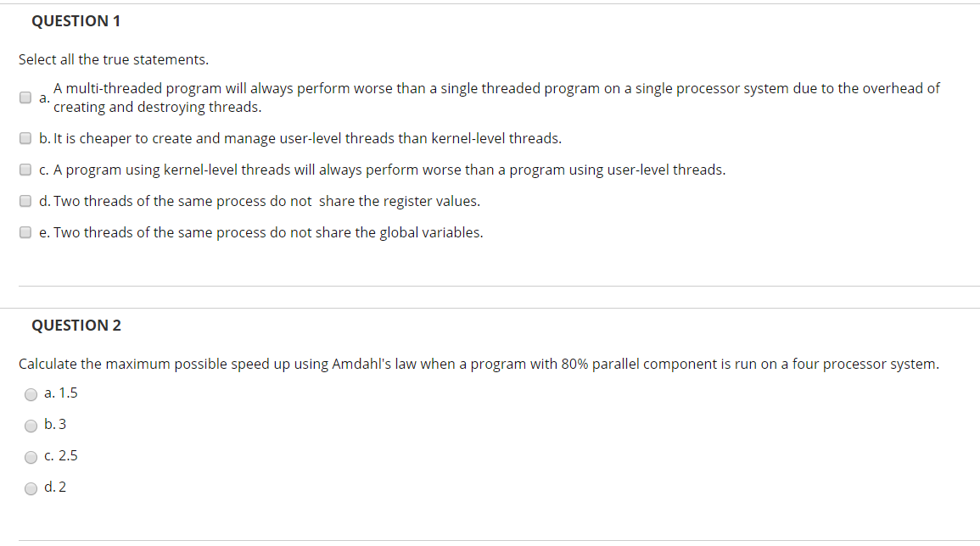Click the QUESTION 1 heading

76,20
